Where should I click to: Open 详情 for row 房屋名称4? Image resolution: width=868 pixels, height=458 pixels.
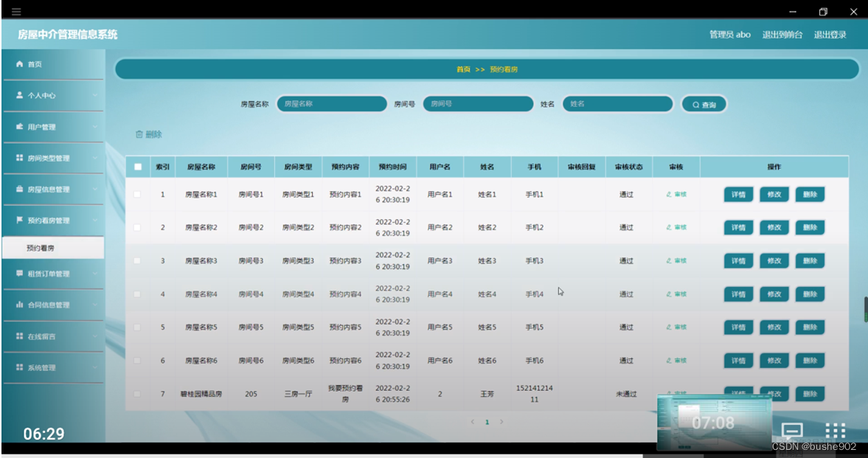738,294
